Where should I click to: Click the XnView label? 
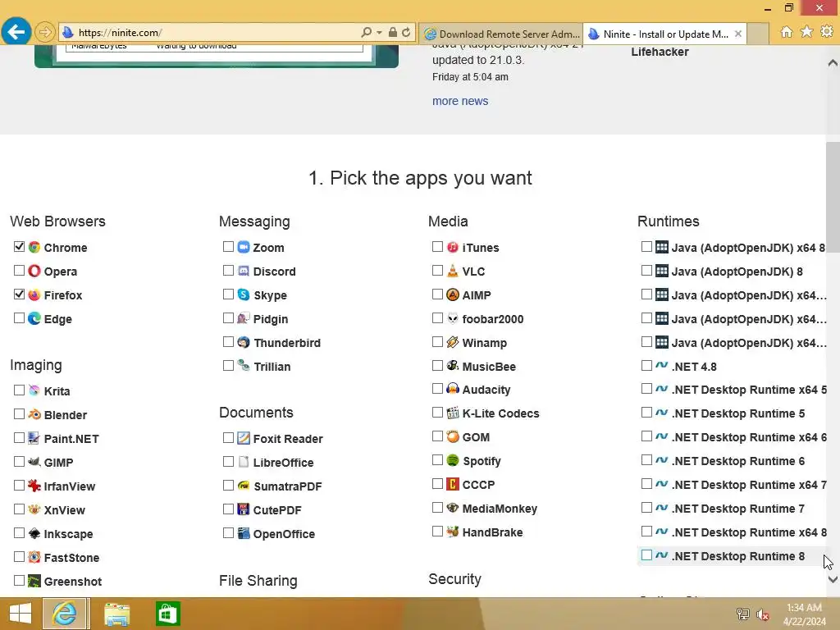pos(64,510)
